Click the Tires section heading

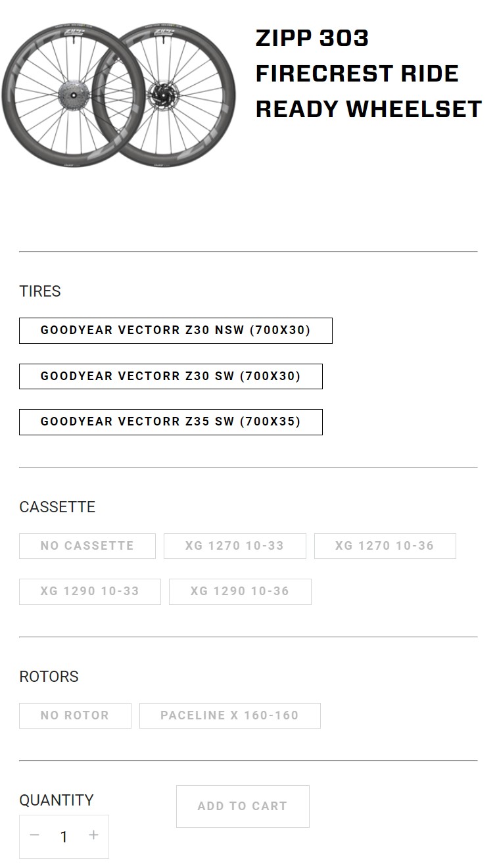(x=40, y=291)
